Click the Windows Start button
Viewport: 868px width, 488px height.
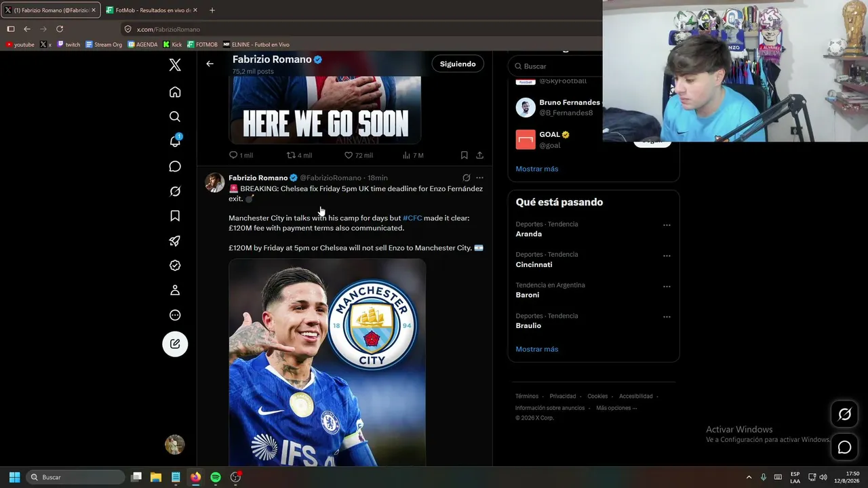pyautogui.click(x=14, y=477)
